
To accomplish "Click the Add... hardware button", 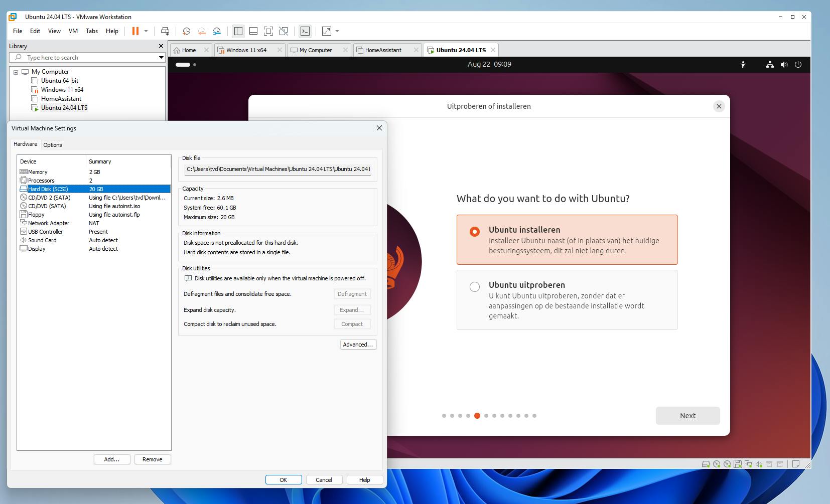I will [x=112, y=459].
